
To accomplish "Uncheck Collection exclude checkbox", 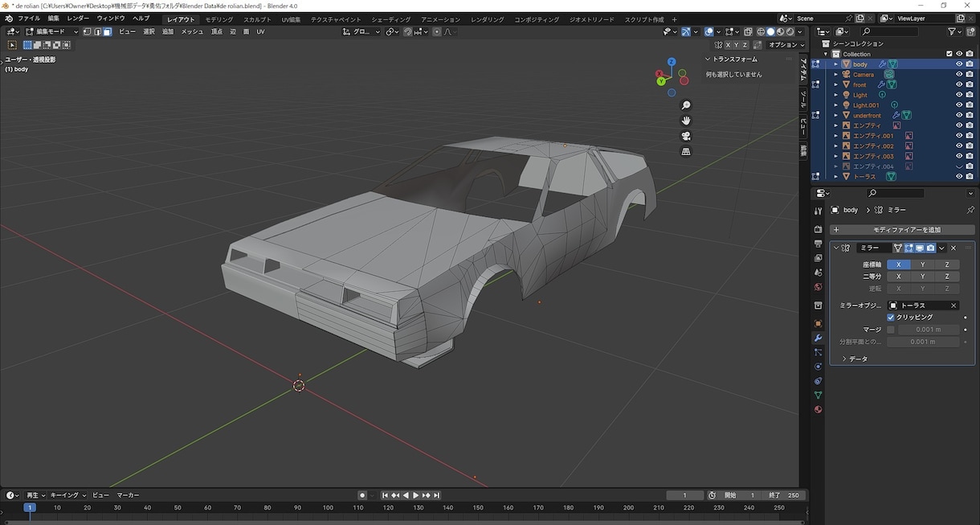I will pyautogui.click(x=948, y=54).
